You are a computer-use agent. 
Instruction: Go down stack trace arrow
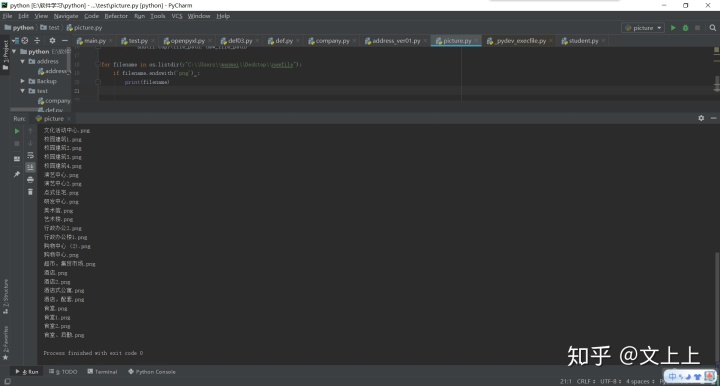30,143
